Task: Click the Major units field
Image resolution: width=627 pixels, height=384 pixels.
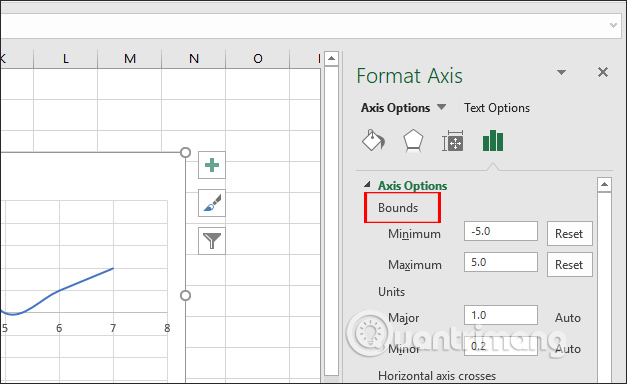Action: [x=501, y=315]
